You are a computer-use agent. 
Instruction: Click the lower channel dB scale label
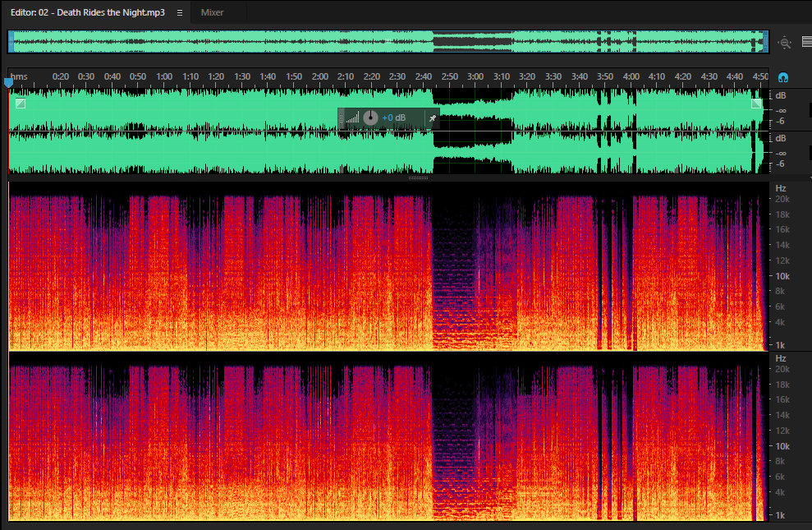point(781,138)
